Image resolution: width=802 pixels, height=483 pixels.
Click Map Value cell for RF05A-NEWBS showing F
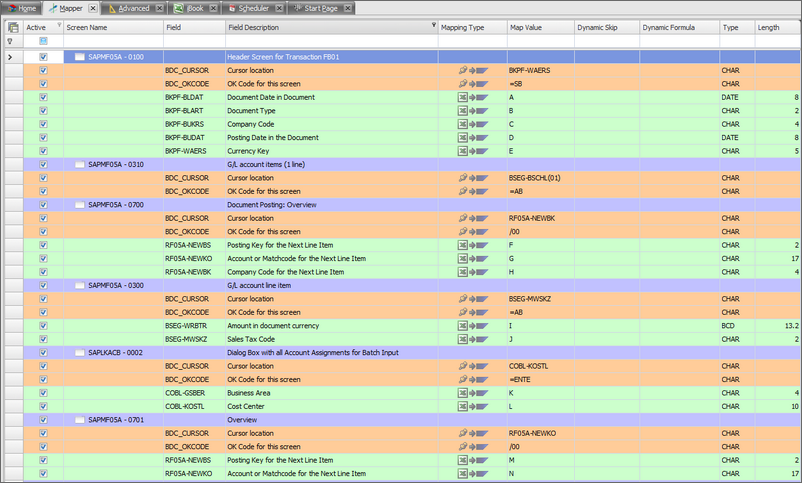pyautogui.click(x=538, y=245)
